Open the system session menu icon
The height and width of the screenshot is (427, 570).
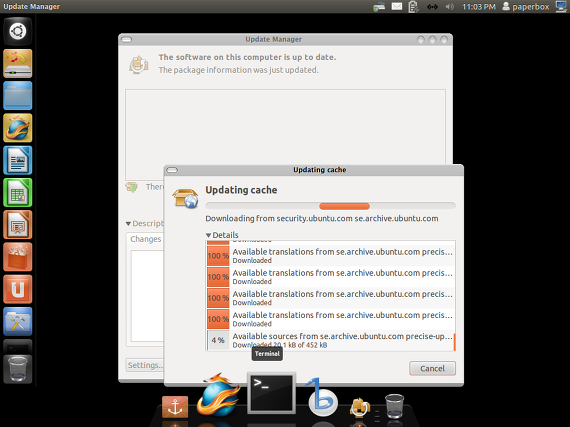point(562,7)
